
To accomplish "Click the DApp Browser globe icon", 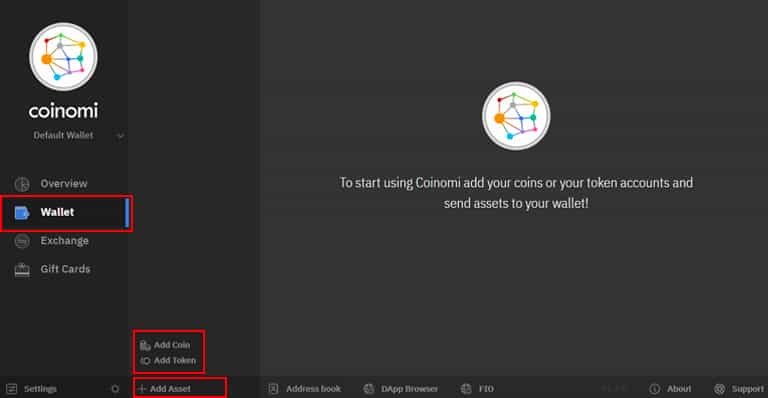I will click(369, 389).
